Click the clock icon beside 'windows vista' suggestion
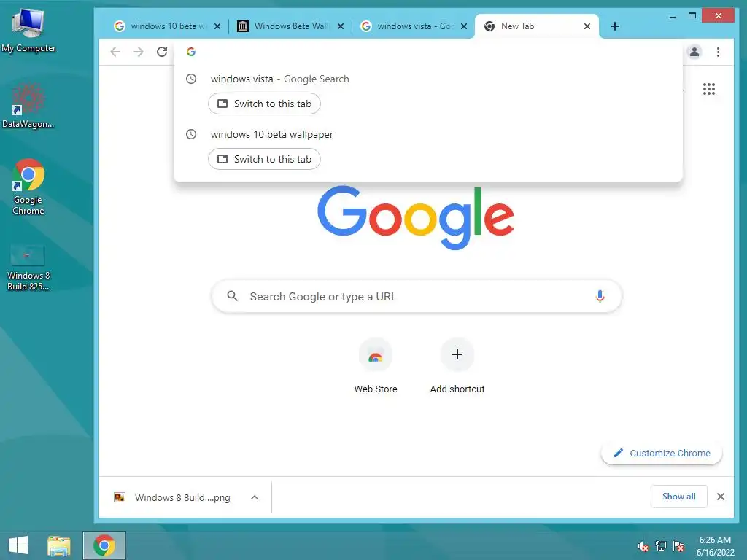 pyautogui.click(x=191, y=79)
